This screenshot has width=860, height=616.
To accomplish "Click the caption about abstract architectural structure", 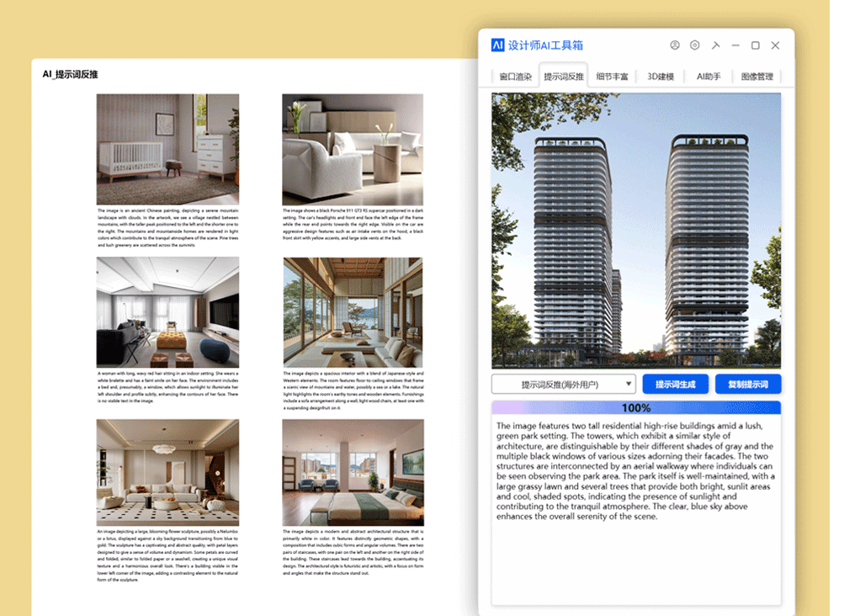I will 353,552.
